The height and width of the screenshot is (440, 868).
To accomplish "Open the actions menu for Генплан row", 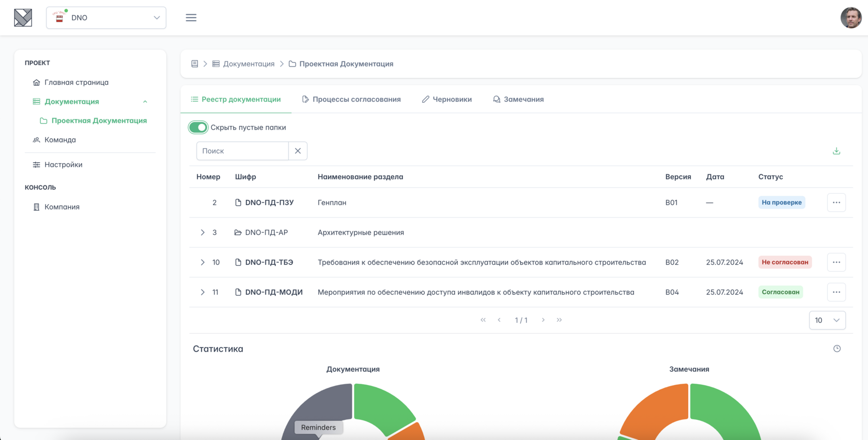I will tap(836, 202).
